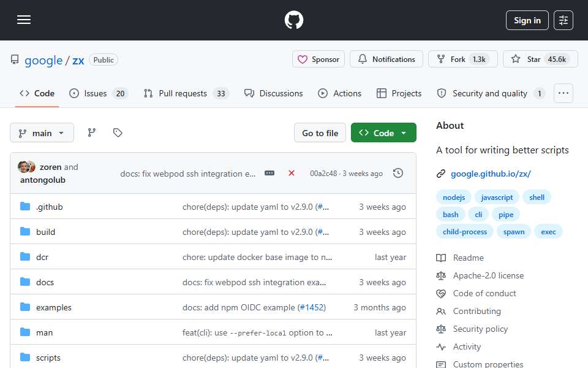Click the Security policy scale icon
588x368 pixels.
441,329
